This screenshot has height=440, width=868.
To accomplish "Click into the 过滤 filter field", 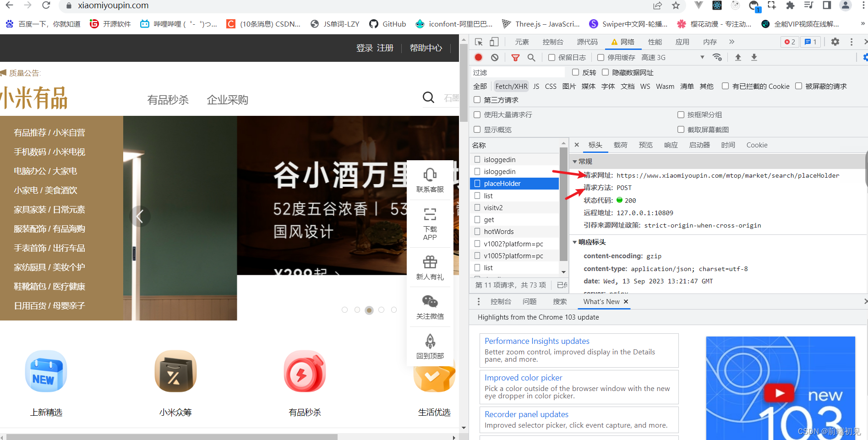I will 518,72.
